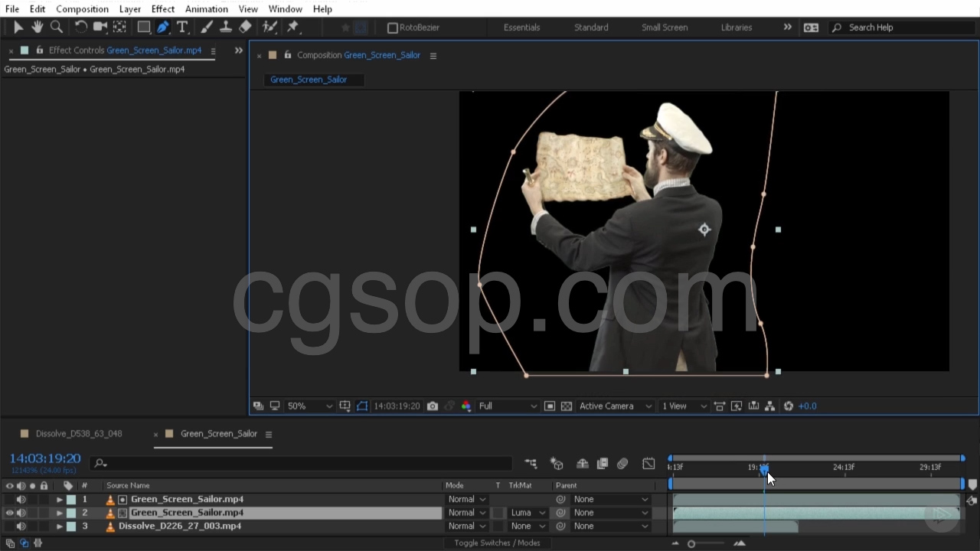Image resolution: width=980 pixels, height=551 pixels.
Task: Open the Full resolution dropdown
Action: 508,406
